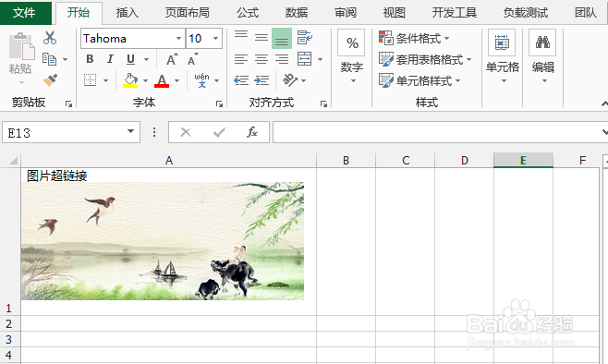Screen dimensions: 608x364
Task: Expand the Name Box dropdown arrow
Action: tap(131, 131)
